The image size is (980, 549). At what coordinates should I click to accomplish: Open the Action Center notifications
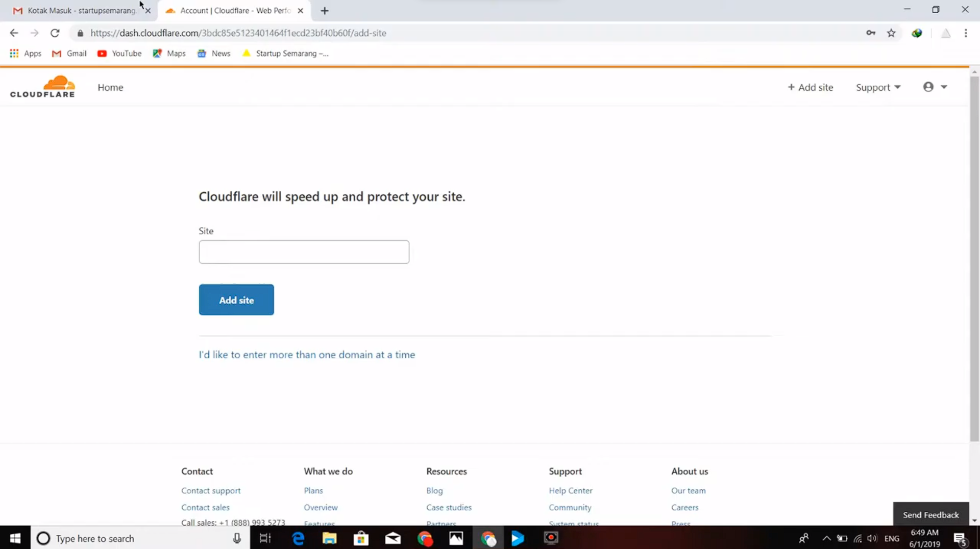[961, 538]
